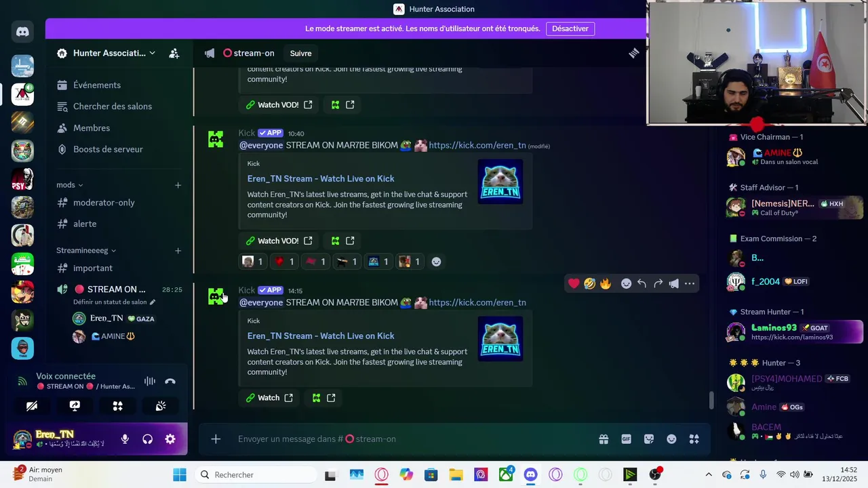Viewport: 868px width, 488px height.
Task: Open GIF picker in message bar
Action: point(626,439)
